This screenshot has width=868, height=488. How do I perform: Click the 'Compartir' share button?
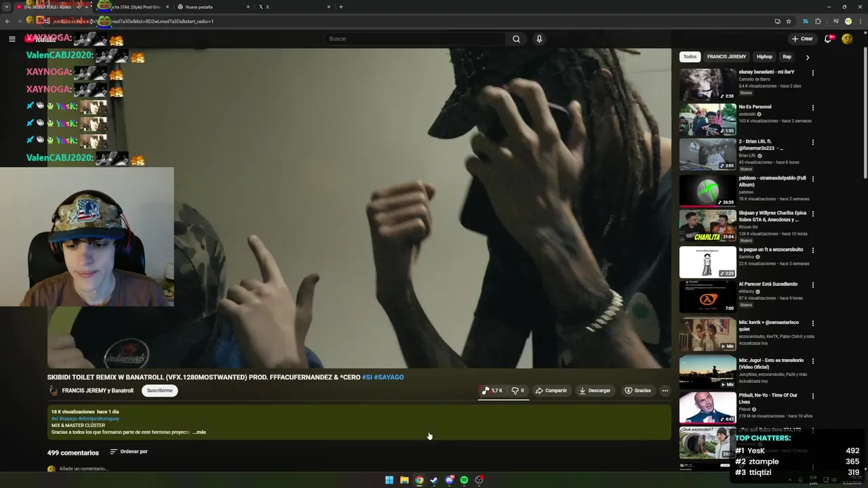pos(551,390)
